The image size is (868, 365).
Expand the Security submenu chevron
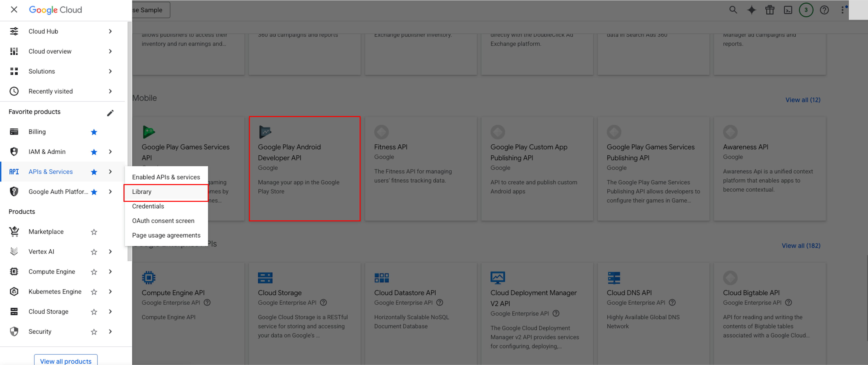pyautogui.click(x=110, y=331)
